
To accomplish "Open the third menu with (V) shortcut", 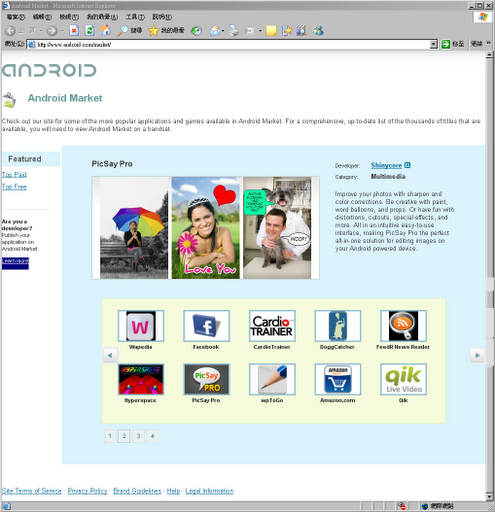I will pyautogui.click(x=69, y=17).
